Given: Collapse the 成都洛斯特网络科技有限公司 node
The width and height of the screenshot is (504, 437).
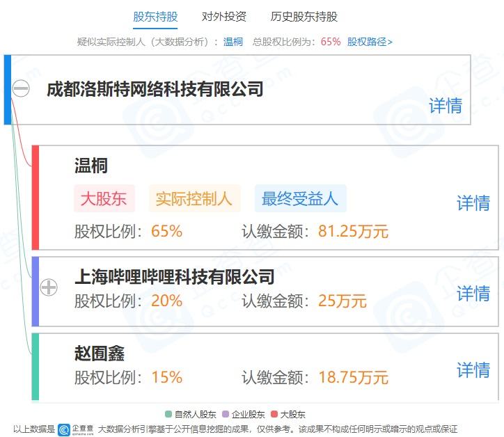Looking at the screenshot, I should tap(21, 89).
